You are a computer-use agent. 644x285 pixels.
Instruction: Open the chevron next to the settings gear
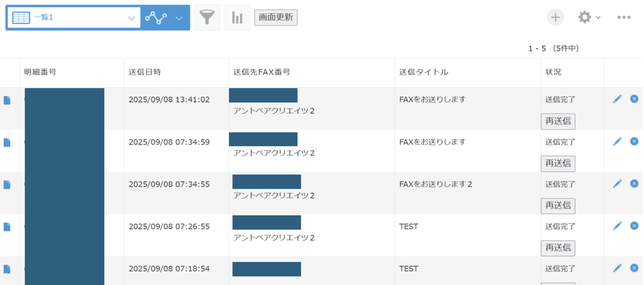click(598, 17)
